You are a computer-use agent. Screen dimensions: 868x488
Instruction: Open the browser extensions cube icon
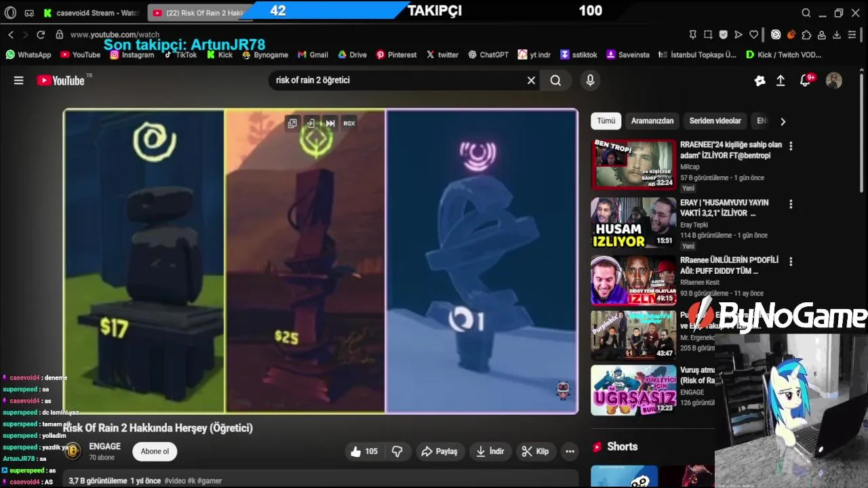806,35
